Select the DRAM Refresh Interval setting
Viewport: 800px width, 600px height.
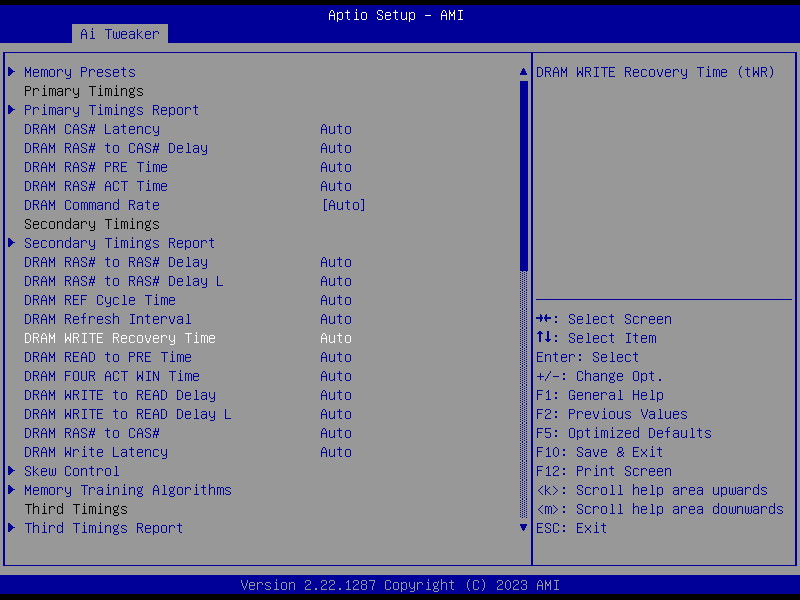pos(108,319)
